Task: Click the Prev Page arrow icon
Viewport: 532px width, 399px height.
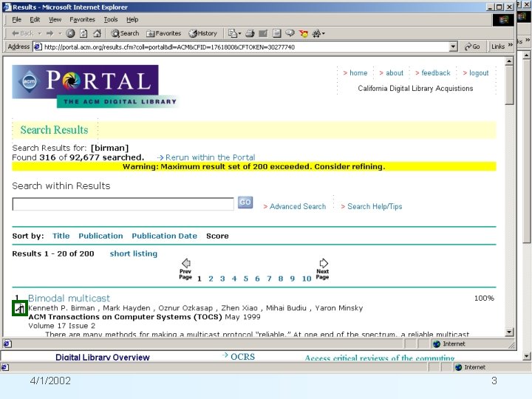Action: (x=186, y=263)
